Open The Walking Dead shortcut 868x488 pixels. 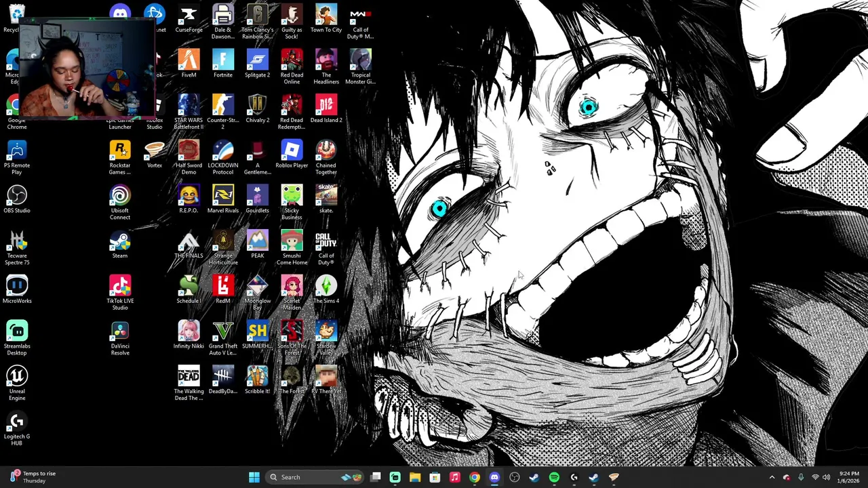[189, 384]
